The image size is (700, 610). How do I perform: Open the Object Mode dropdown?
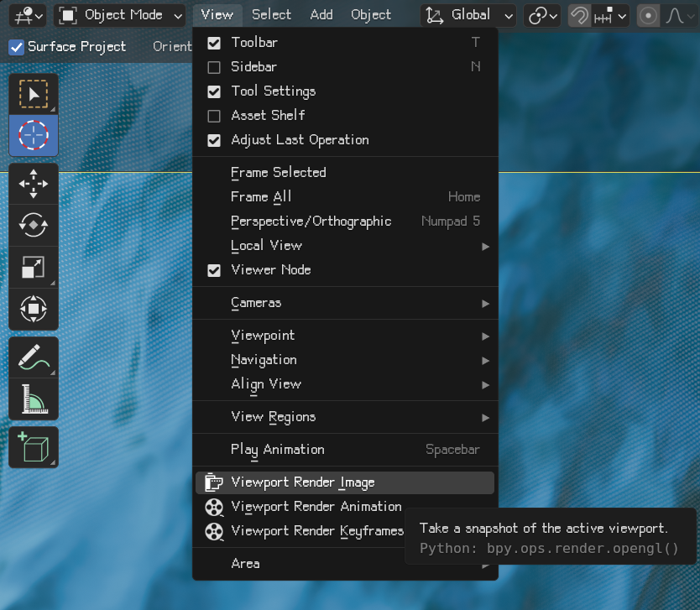point(120,16)
